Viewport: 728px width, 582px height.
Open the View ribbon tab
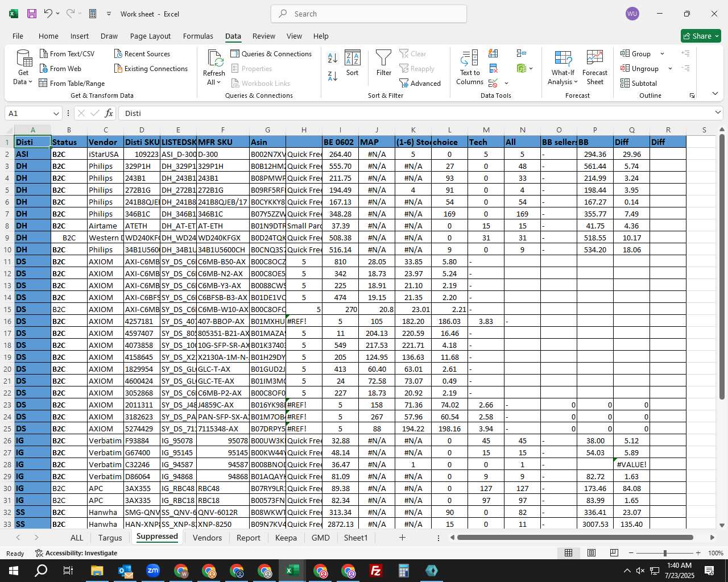coord(294,36)
